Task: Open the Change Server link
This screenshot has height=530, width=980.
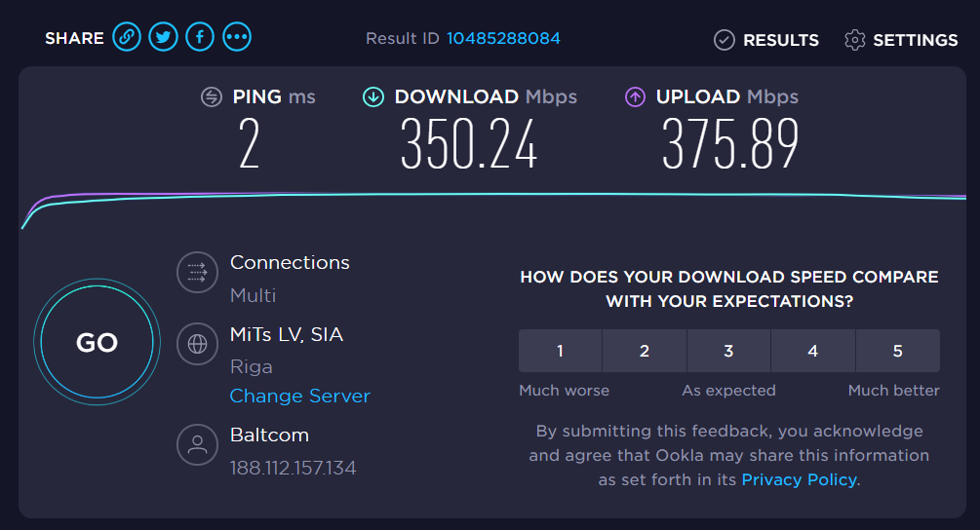Action: tap(300, 396)
